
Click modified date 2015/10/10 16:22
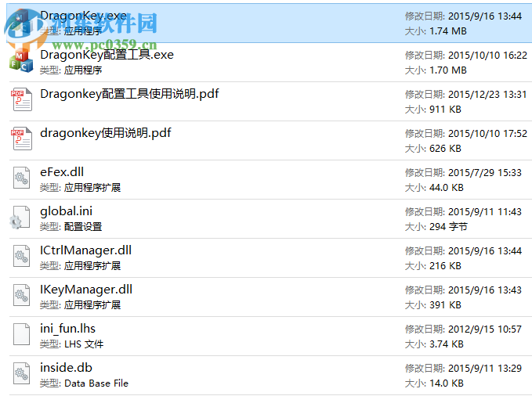click(x=487, y=56)
